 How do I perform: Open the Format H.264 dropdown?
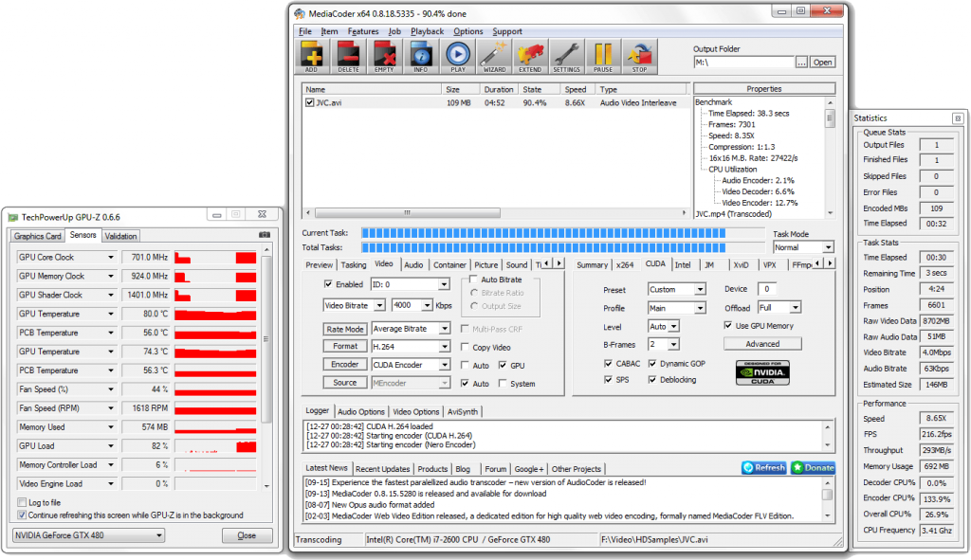pos(411,347)
